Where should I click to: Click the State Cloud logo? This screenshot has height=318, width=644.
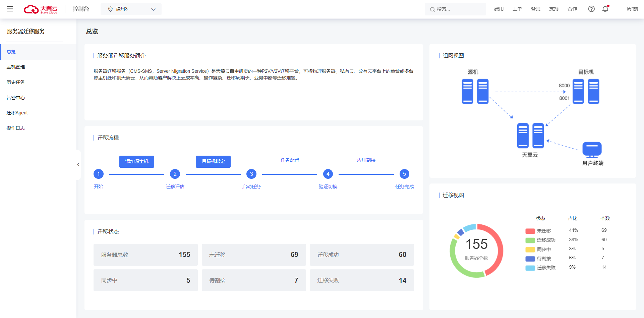[x=41, y=9]
